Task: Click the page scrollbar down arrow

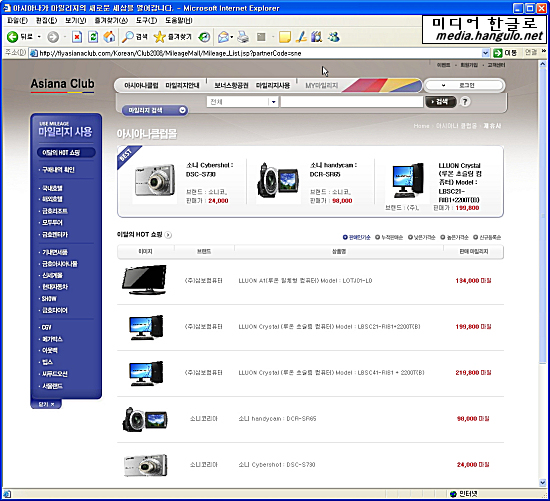Action: [x=543, y=483]
